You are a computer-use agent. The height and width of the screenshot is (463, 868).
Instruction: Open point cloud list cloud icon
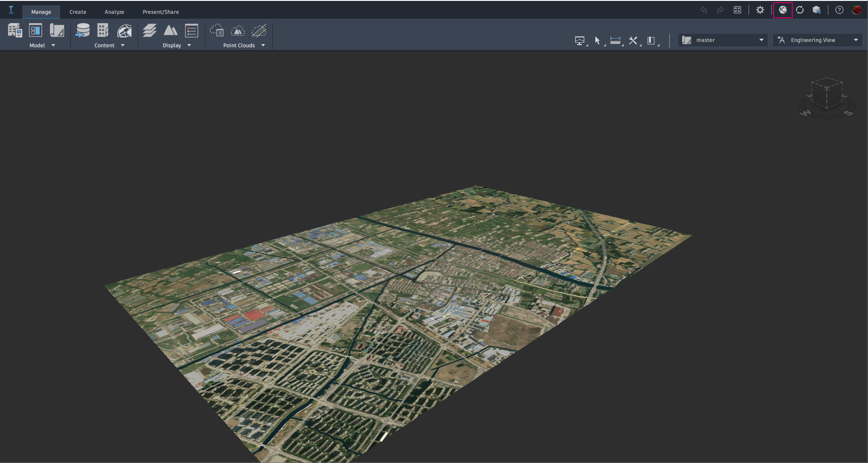(217, 31)
